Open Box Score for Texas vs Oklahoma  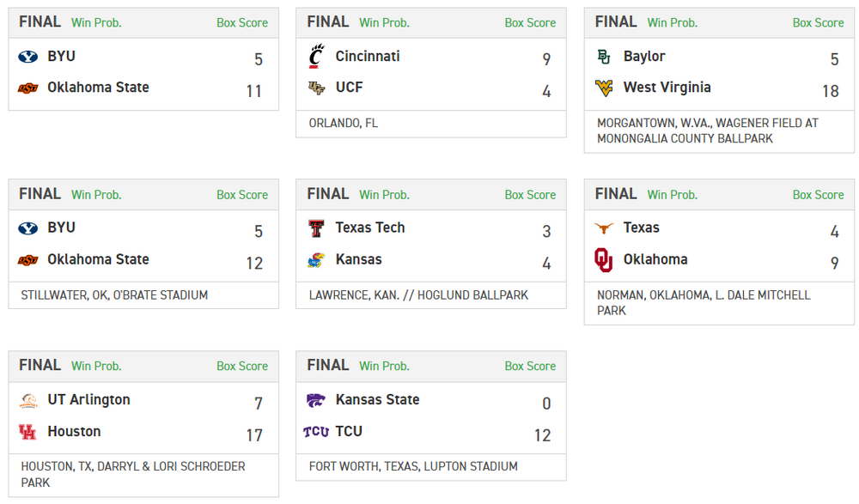click(818, 195)
